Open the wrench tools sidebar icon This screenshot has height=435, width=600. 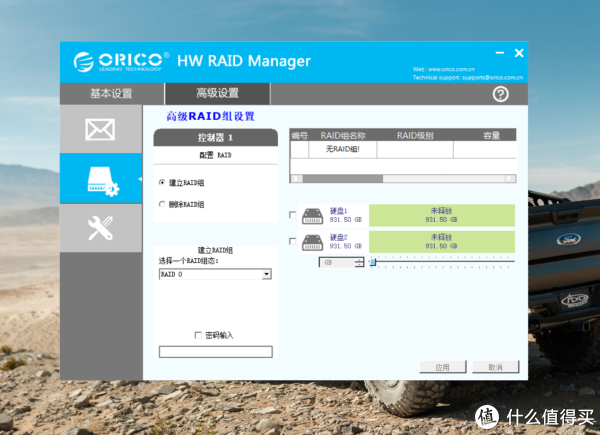tap(100, 227)
